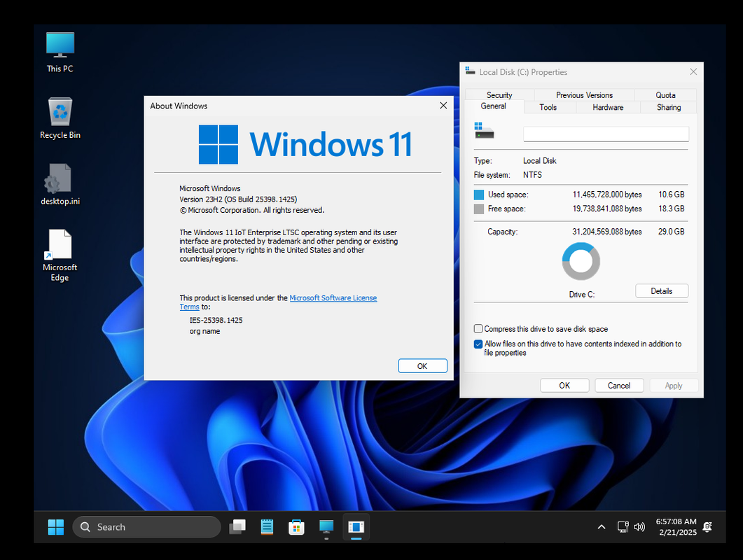Open Microsoft Software License Terms link
This screenshot has height=560, width=743.
(333, 298)
